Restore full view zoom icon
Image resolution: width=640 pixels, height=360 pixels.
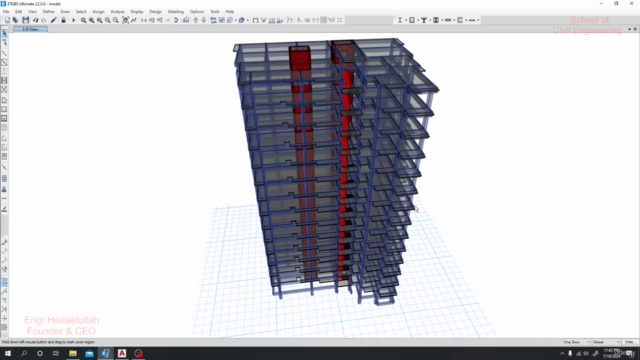point(91,20)
